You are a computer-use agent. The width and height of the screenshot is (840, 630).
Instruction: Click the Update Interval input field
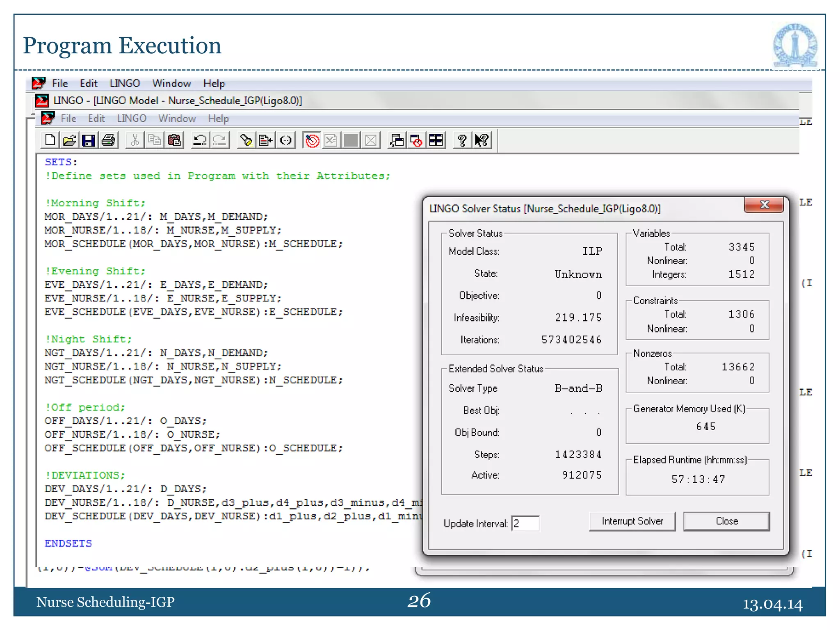tap(525, 523)
